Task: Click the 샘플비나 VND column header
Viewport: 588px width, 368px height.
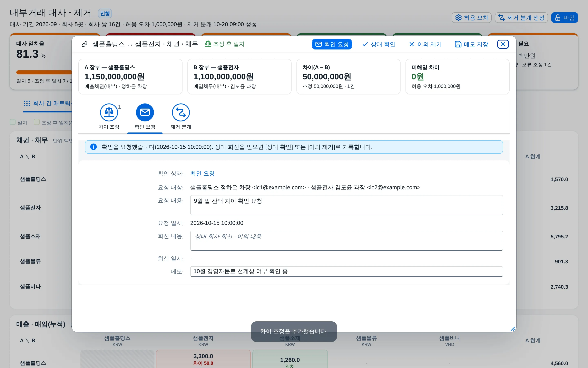Action: point(450,341)
